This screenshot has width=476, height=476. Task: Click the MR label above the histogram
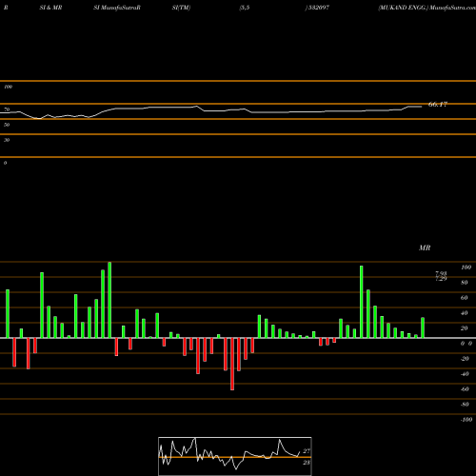click(x=425, y=248)
